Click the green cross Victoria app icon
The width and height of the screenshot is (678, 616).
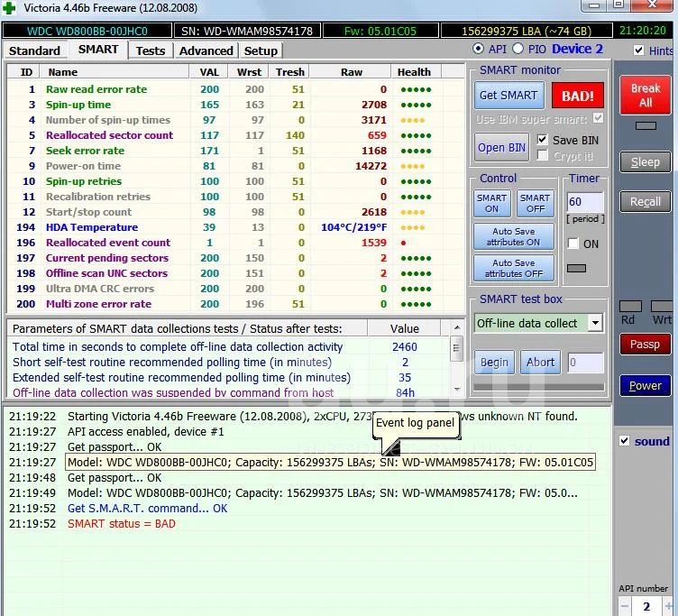point(9,8)
